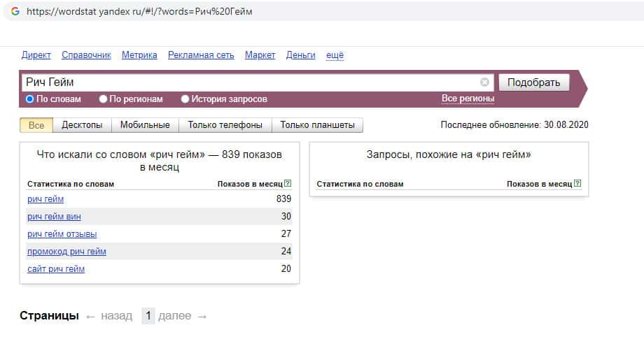Viewport: 644px width, 346px height.
Task: Select the "История запросов" radio button
Action: pyautogui.click(x=185, y=99)
